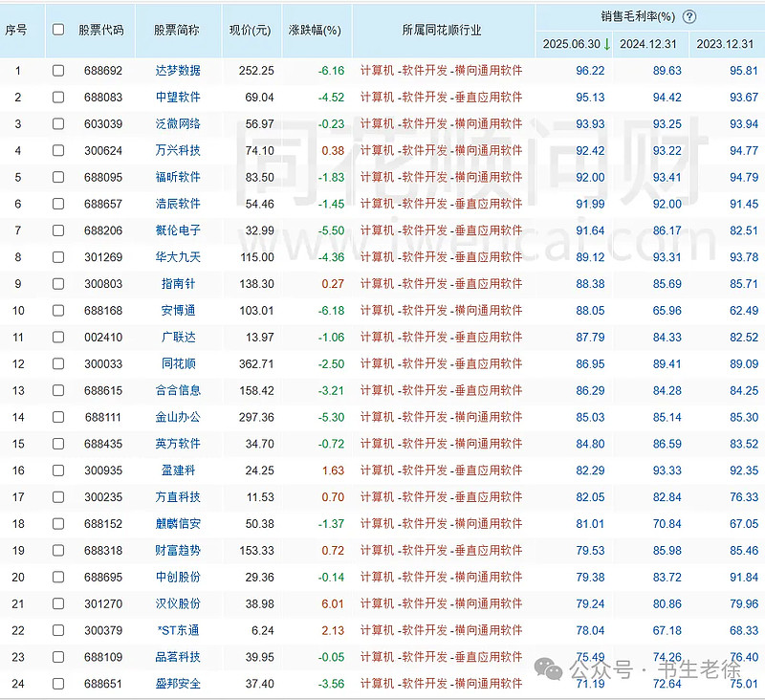Image resolution: width=765 pixels, height=700 pixels.
Task: Open stock link 品茗科技
Action: (x=178, y=657)
